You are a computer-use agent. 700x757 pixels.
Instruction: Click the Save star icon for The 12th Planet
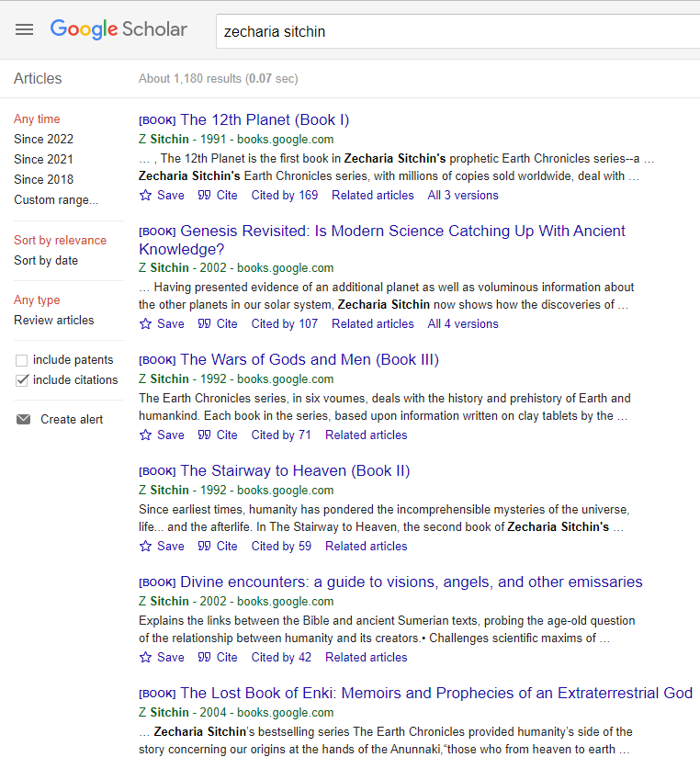pyautogui.click(x=145, y=195)
